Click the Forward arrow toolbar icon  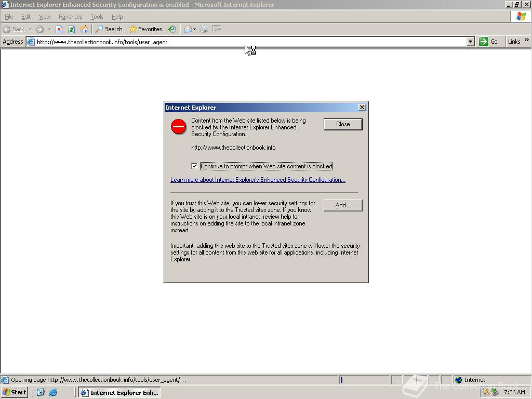pyautogui.click(x=39, y=29)
